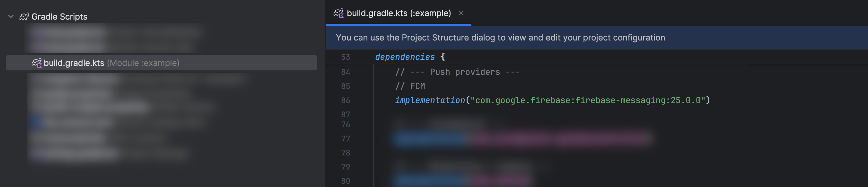Click the firebase-messaging dependency string
Image resolution: width=868 pixels, height=187 pixels.
588,100
